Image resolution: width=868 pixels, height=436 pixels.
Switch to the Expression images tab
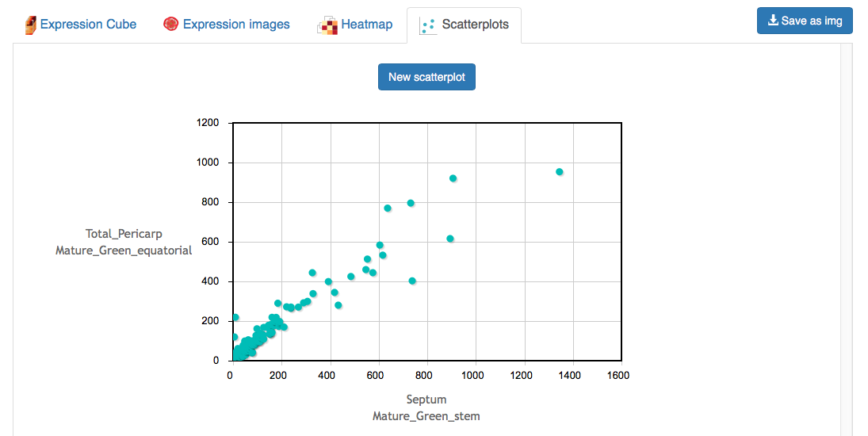[x=227, y=25]
